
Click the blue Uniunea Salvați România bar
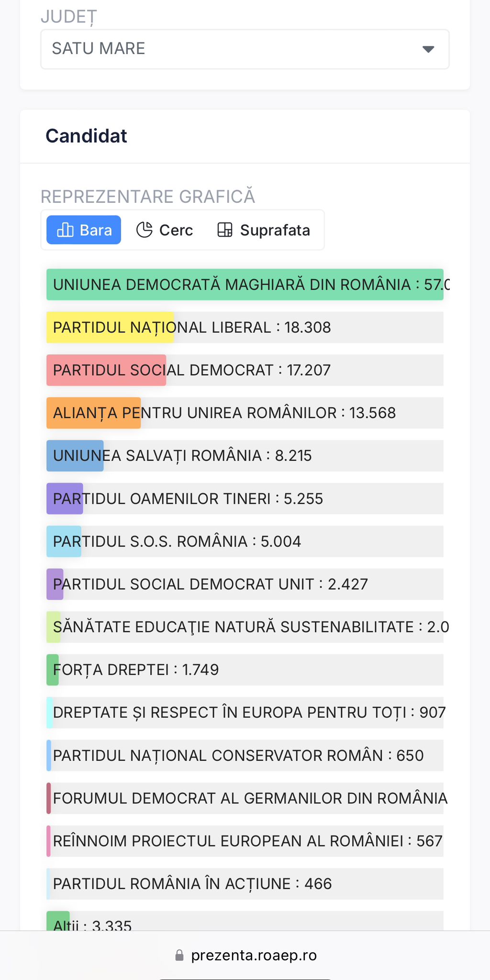tap(75, 456)
